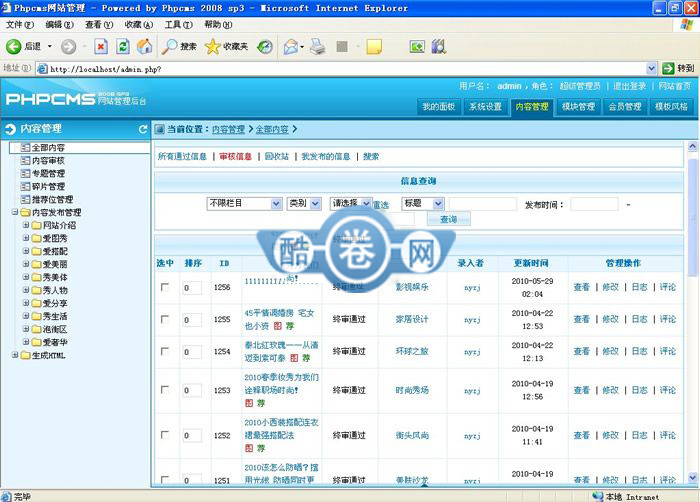Open 审核信息 link
The image size is (700, 502).
pos(236,156)
